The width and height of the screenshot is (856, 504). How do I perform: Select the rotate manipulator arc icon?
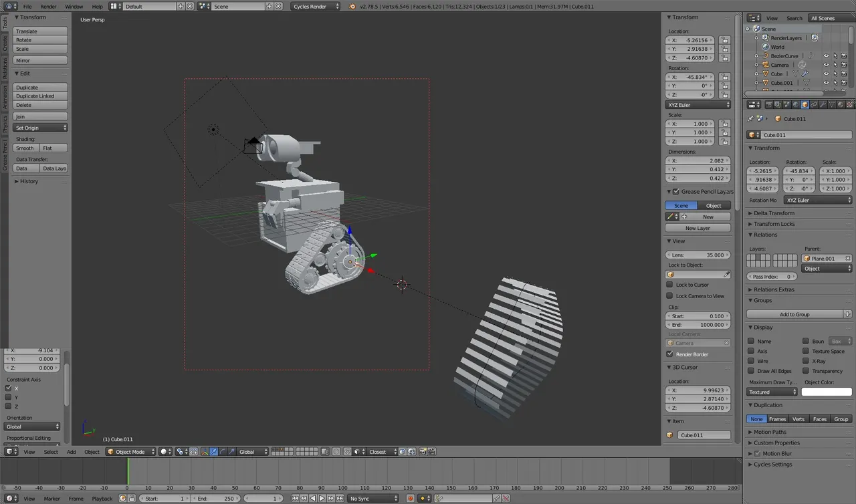coord(223,452)
